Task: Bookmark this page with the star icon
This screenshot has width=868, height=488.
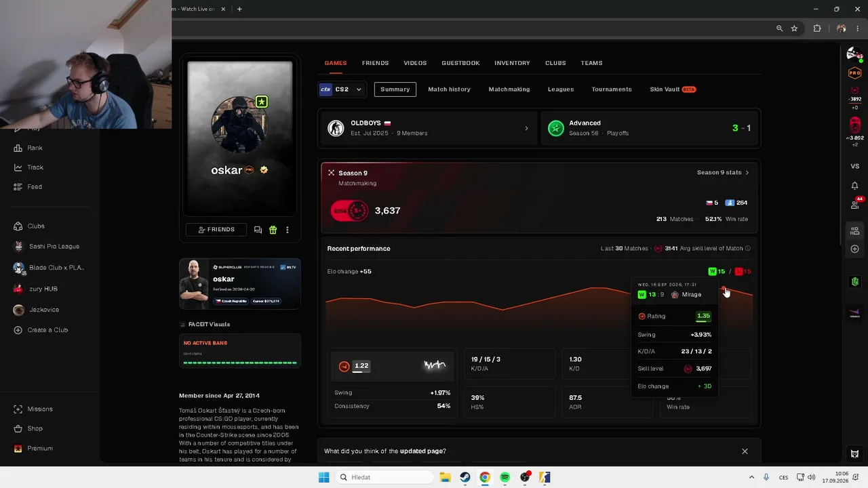Action: 794,28
